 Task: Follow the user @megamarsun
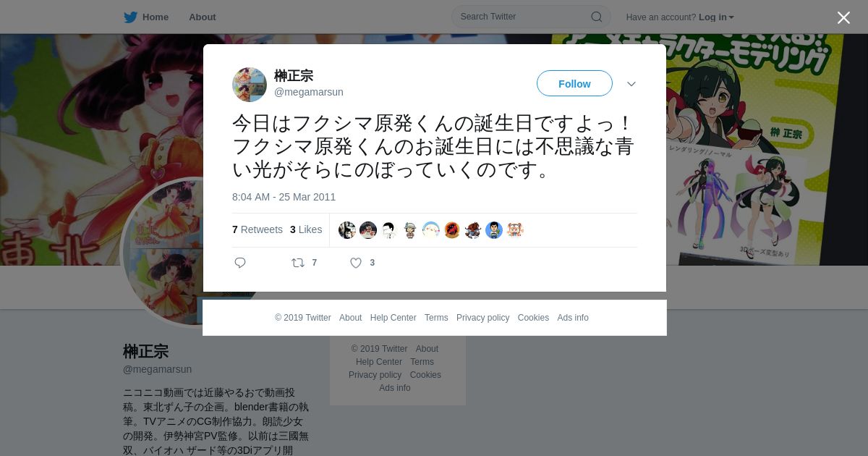[574, 83]
